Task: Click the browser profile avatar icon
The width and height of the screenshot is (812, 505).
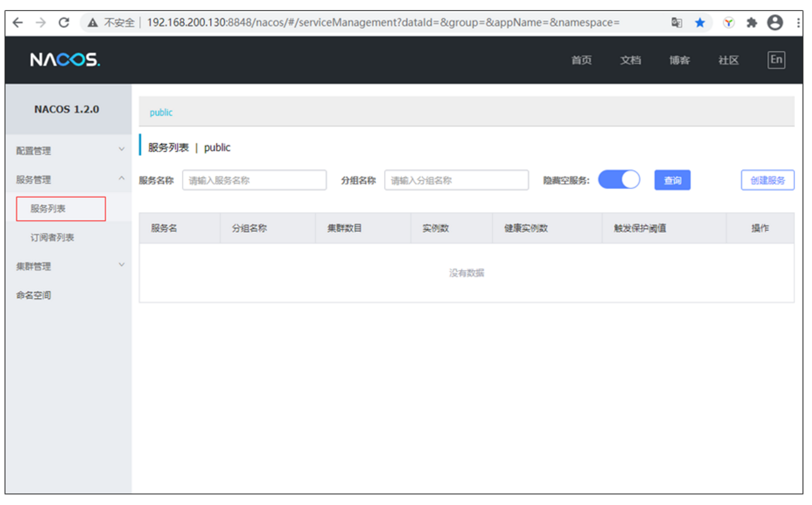Action: coord(775,22)
